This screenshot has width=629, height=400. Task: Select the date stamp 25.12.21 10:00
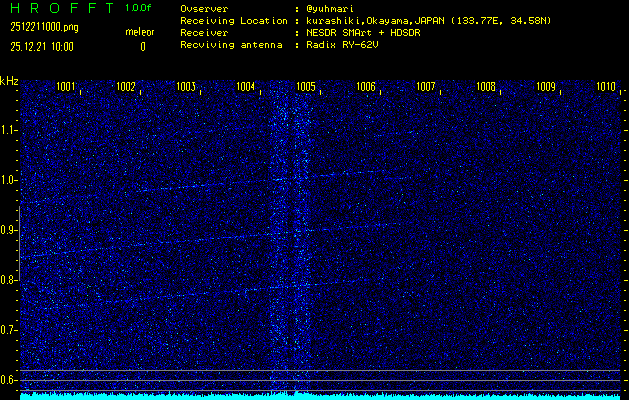[42, 46]
